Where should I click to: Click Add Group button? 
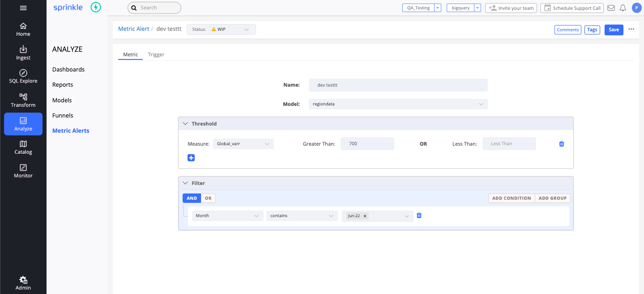[553, 198]
